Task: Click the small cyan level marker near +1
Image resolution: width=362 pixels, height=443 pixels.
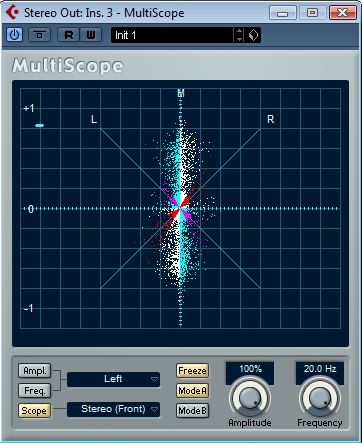Action: click(x=40, y=125)
